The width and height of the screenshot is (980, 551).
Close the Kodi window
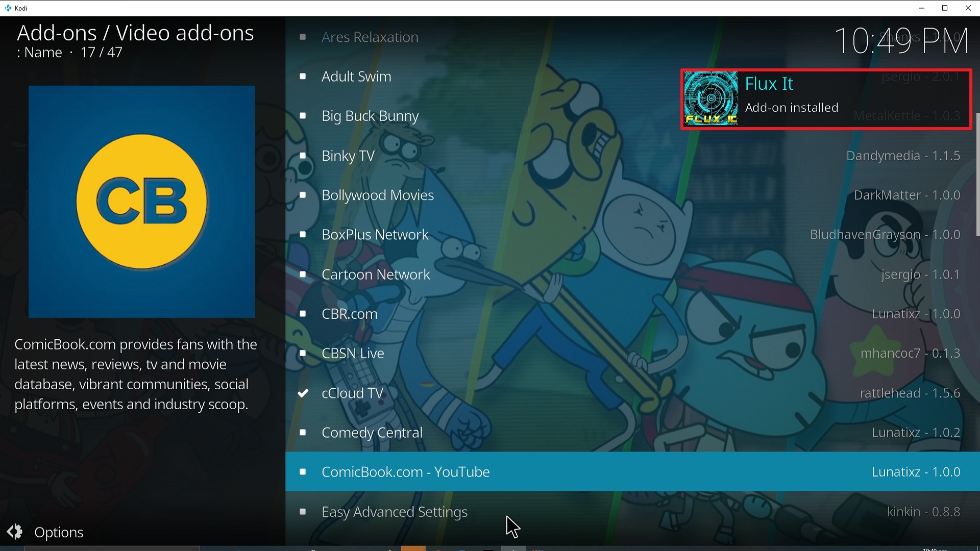[x=968, y=8]
